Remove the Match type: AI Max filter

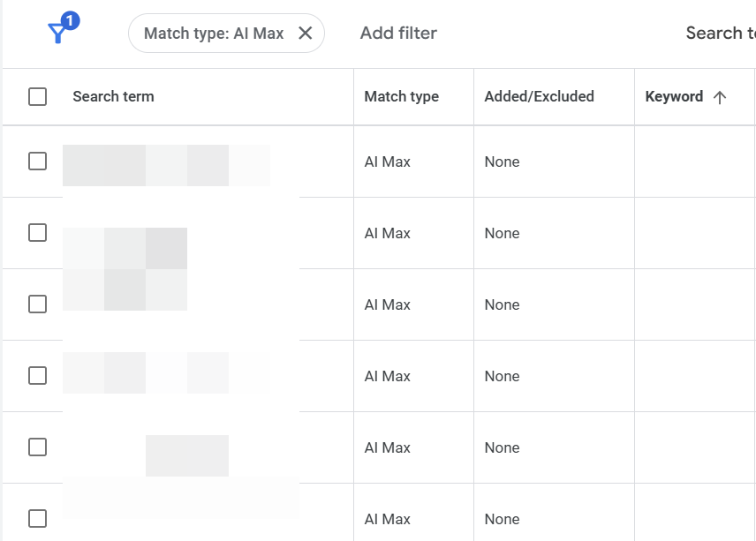pos(305,33)
